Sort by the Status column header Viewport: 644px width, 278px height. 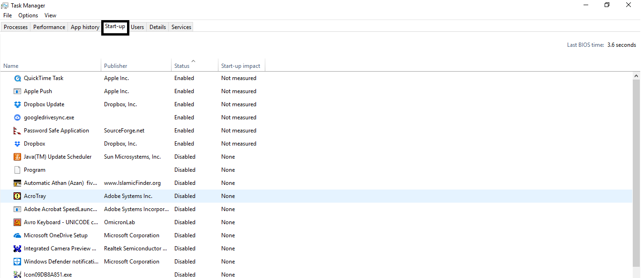click(195, 66)
